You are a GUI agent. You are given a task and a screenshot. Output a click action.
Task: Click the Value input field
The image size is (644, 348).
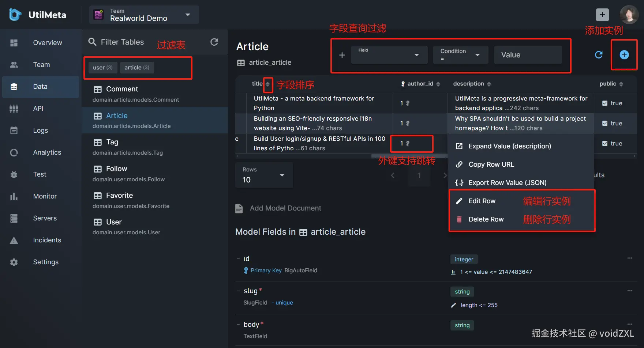point(528,55)
